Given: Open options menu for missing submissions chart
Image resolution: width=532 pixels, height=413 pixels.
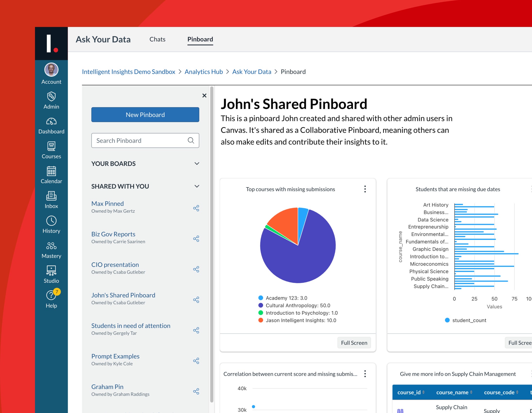Looking at the screenshot, I should click(x=365, y=189).
